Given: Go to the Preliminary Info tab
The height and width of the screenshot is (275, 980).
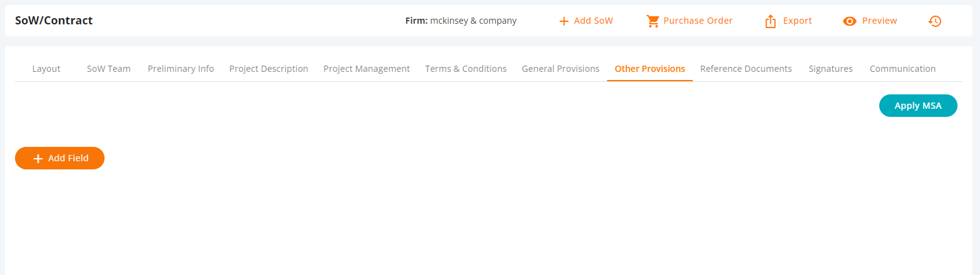Looking at the screenshot, I should pos(181,69).
